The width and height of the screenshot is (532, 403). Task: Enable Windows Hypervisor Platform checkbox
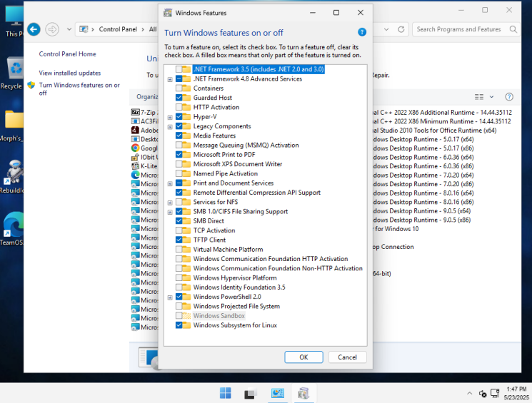click(x=179, y=277)
